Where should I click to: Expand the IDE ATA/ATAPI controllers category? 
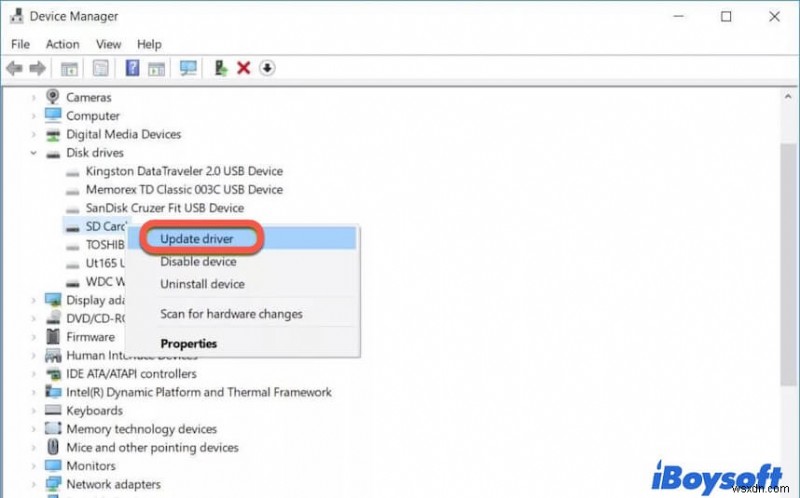(34, 374)
